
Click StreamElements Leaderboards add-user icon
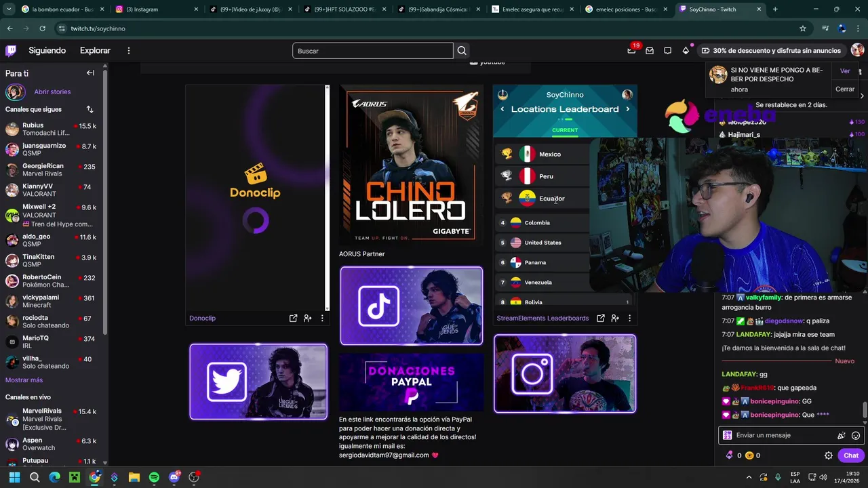[615, 318]
